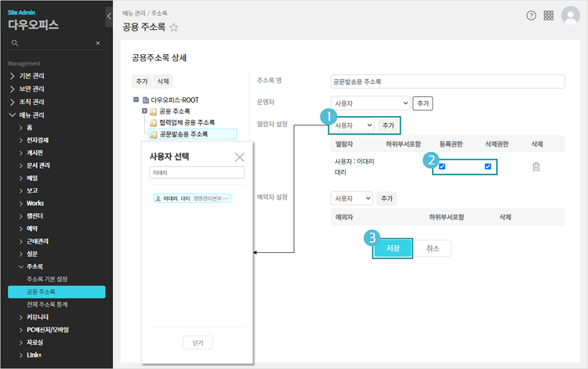Image resolution: width=588 pixels, height=369 pixels.
Task: Select 협력업체 공용 주소록 in tree
Action: tap(187, 122)
